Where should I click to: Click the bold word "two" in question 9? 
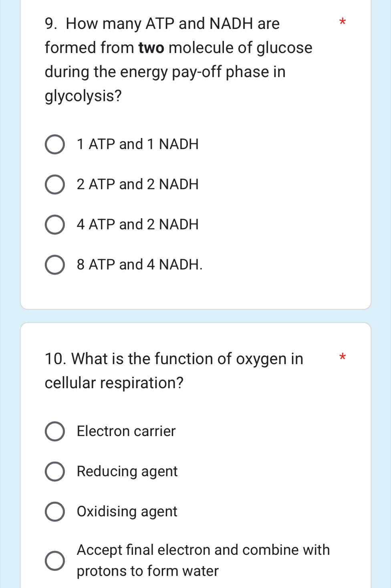(151, 47)
